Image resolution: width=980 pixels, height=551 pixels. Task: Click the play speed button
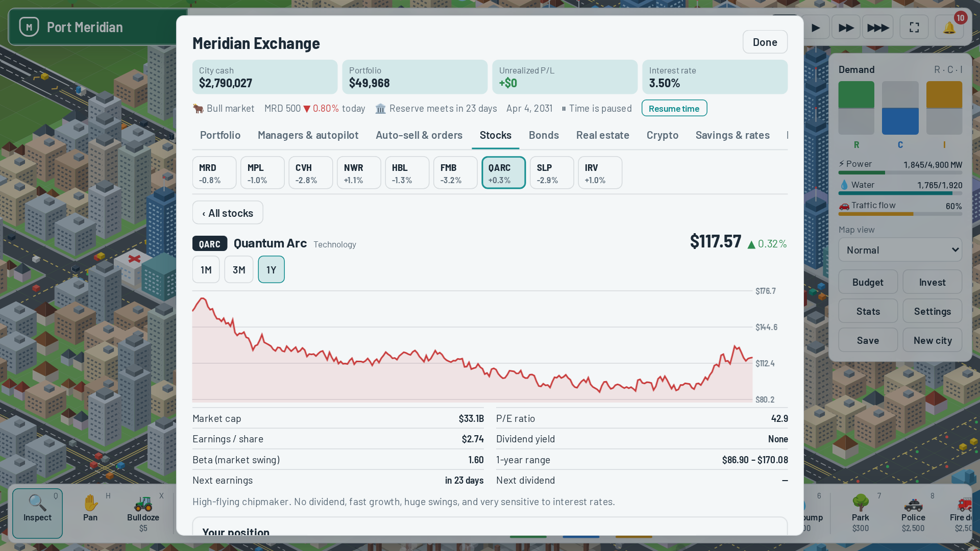point(816,28)
